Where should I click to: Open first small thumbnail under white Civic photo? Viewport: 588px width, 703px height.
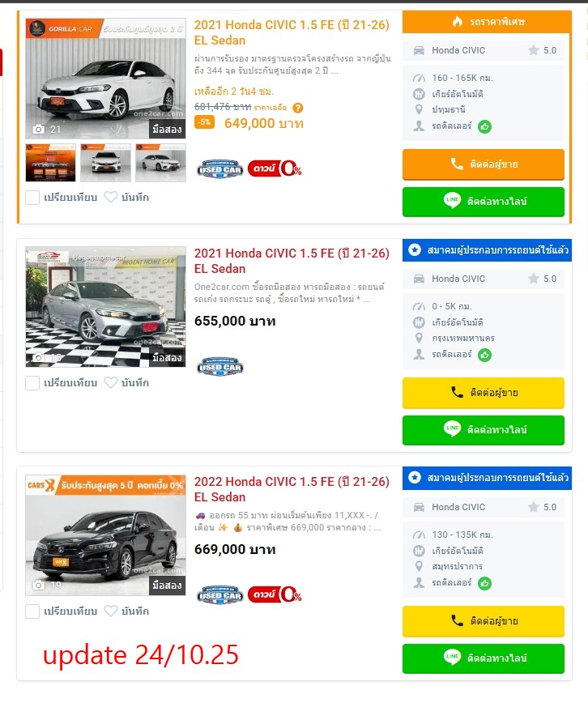pyautogui.click(x=51, y=163)
